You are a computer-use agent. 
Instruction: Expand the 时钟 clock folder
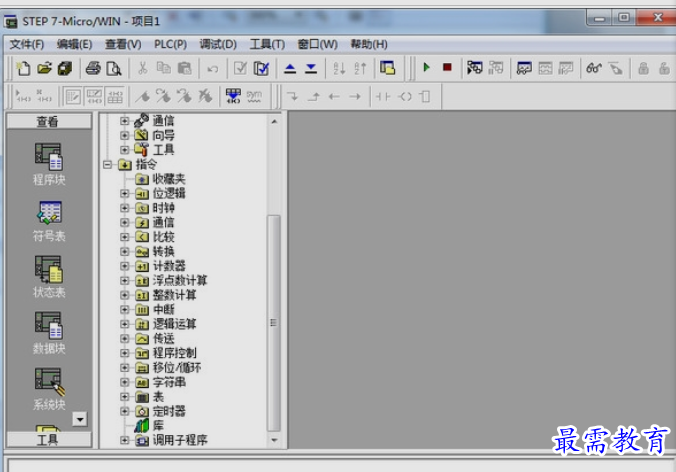(125, 208)
